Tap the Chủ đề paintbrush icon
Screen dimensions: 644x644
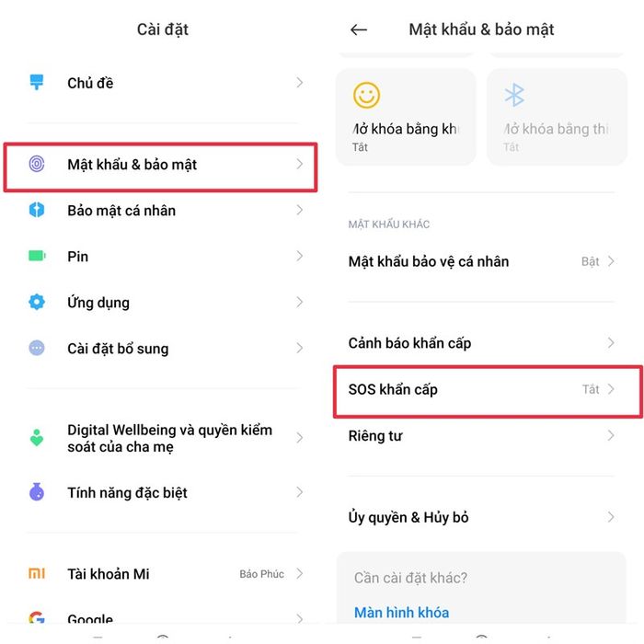(37, 82)
